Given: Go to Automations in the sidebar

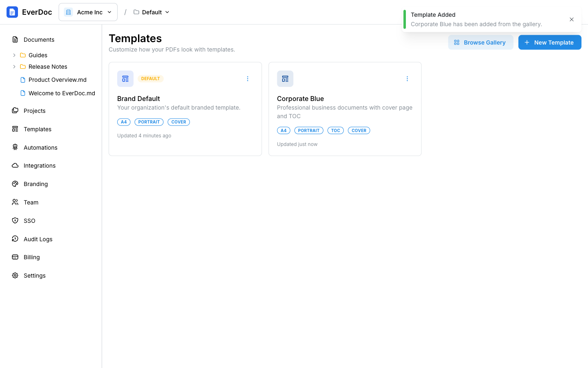Looking at the screenshot, I should point(40,148).
